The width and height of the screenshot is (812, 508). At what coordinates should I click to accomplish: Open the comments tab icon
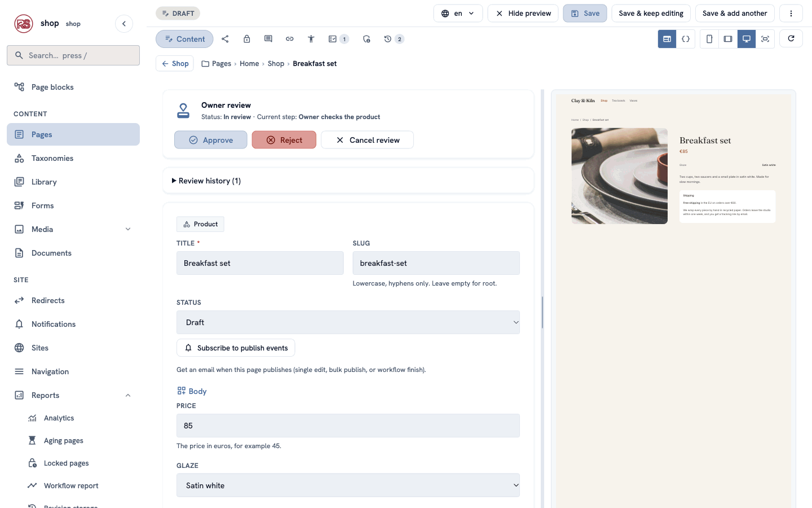click(268, 39)
